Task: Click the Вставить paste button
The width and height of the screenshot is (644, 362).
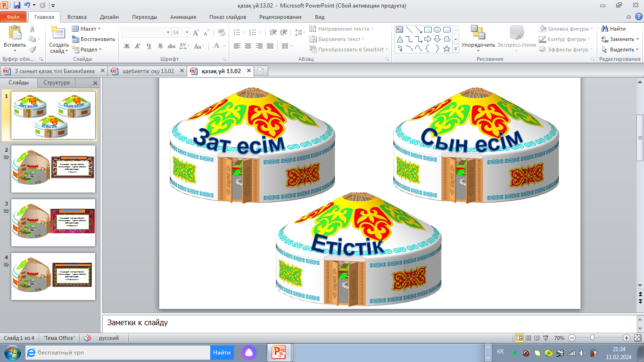Action: [x=15, y=39]
